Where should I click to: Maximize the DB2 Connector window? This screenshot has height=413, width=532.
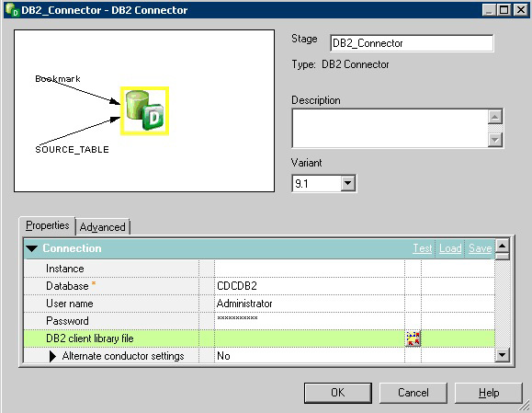coord(504,10)
